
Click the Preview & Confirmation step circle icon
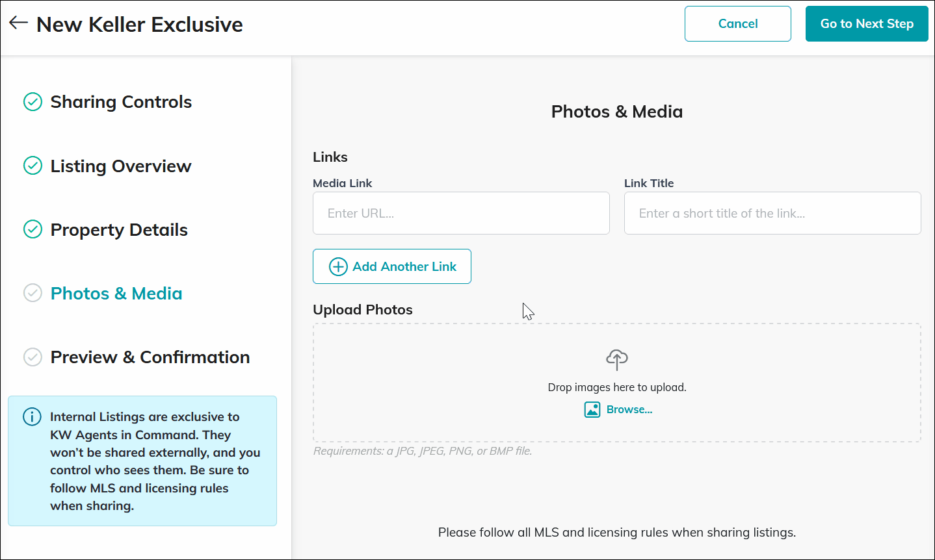(33, 357)
